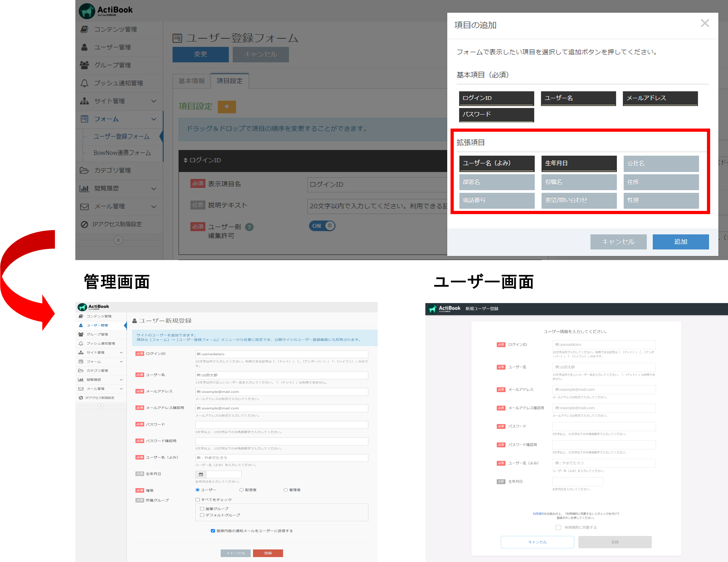
Task: Select 要望/問い合わせ extension item in dialog
Action: point(579,201)
